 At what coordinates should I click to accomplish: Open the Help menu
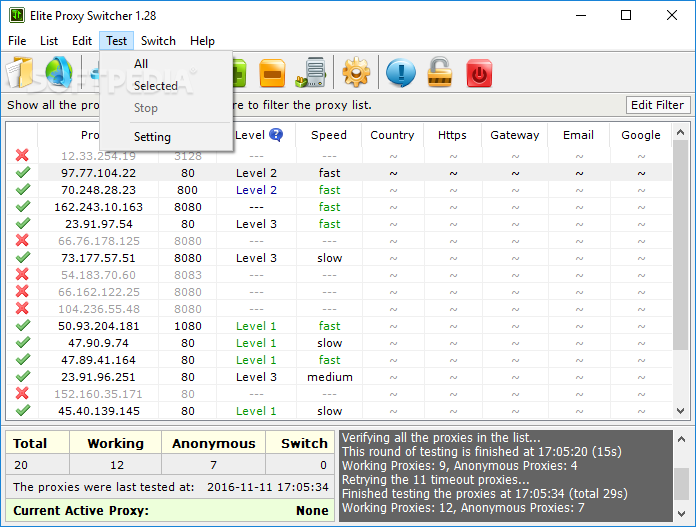202,41
